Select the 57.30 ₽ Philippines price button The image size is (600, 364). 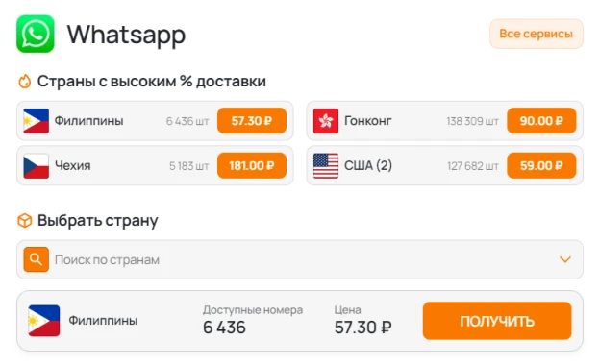point(252,121)
